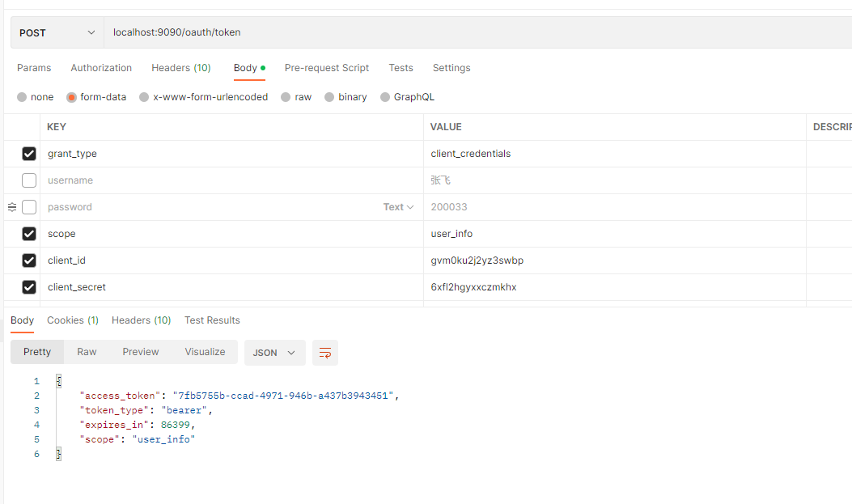Click the 张飞 value cell

615,180
